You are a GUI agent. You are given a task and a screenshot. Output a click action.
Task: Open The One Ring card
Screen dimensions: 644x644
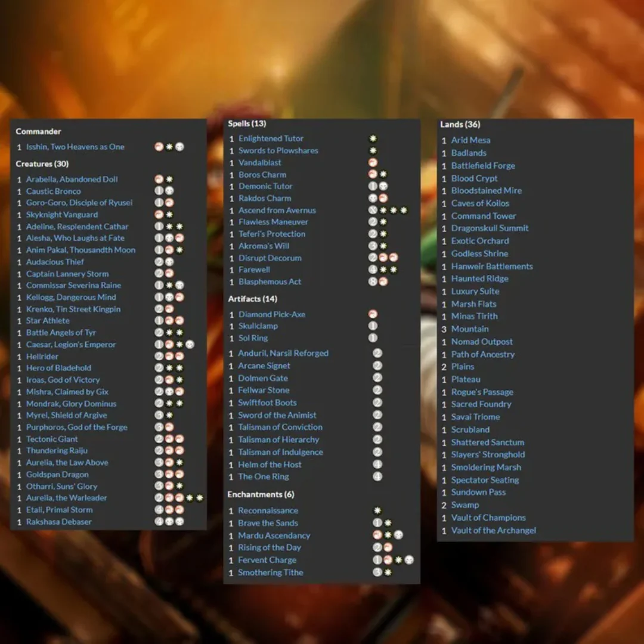(264, 476)
